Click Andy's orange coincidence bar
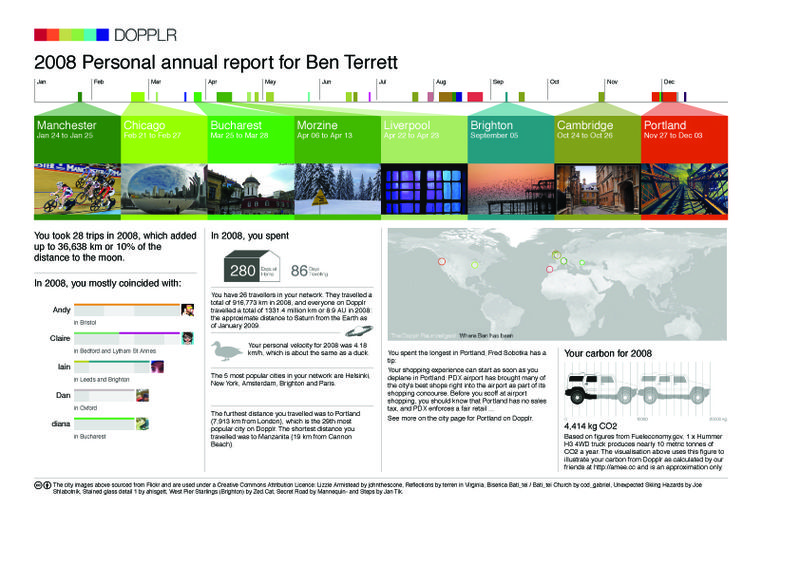The image size is (800, 565). click(125, 305)
